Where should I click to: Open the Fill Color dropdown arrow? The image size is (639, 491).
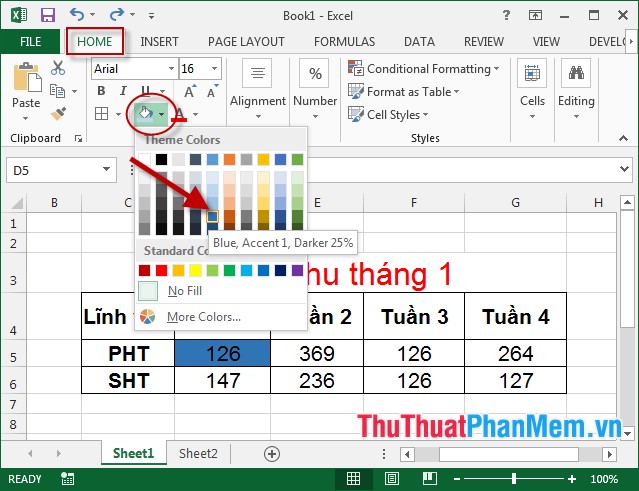coord(162,114)
